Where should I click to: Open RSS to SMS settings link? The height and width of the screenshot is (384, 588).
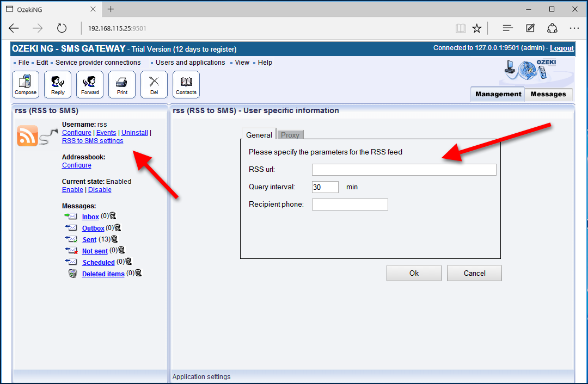pyautogui.click(x=93, y=141)
